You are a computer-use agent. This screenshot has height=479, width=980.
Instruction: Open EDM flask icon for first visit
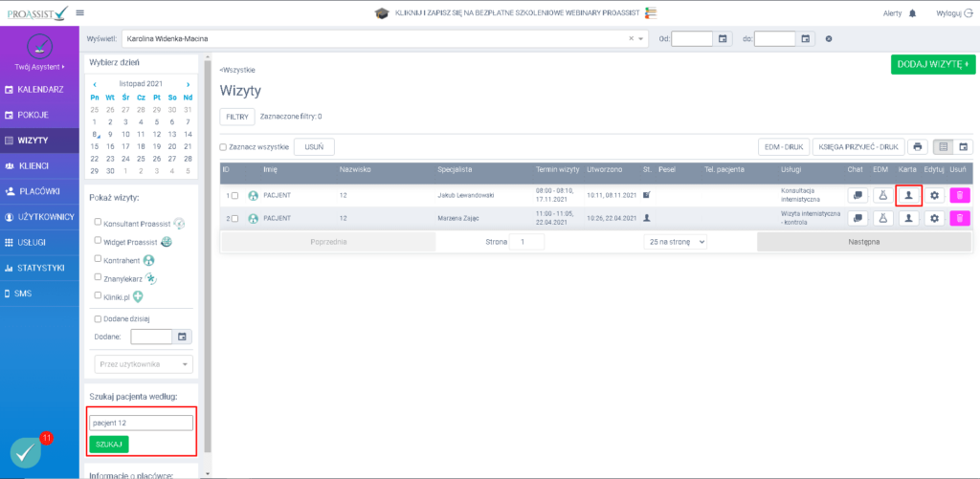(x=883, y=195)
